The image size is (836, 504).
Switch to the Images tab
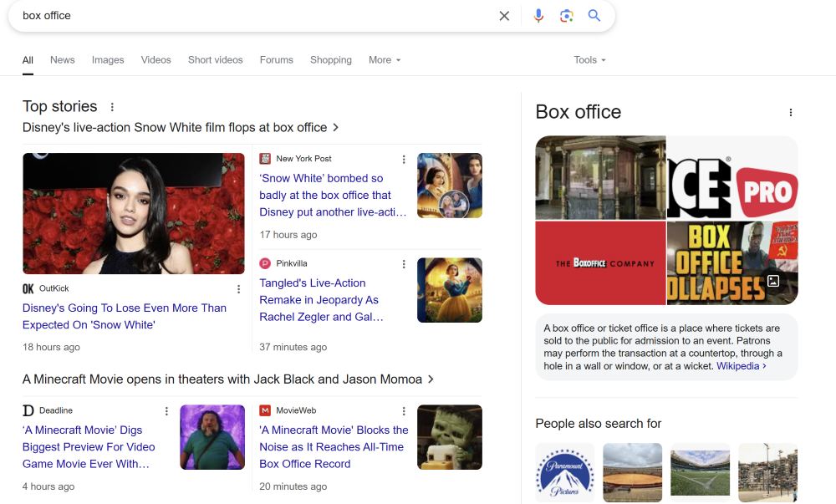[108, 60]
